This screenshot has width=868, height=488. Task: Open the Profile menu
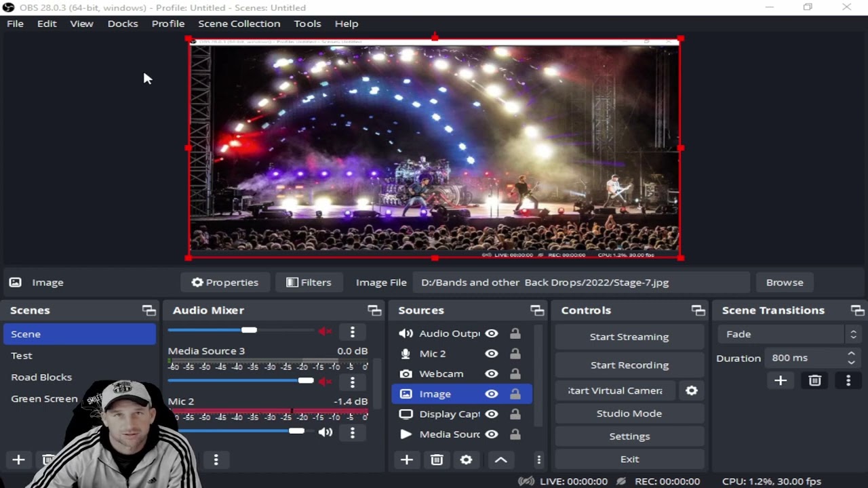168,23
